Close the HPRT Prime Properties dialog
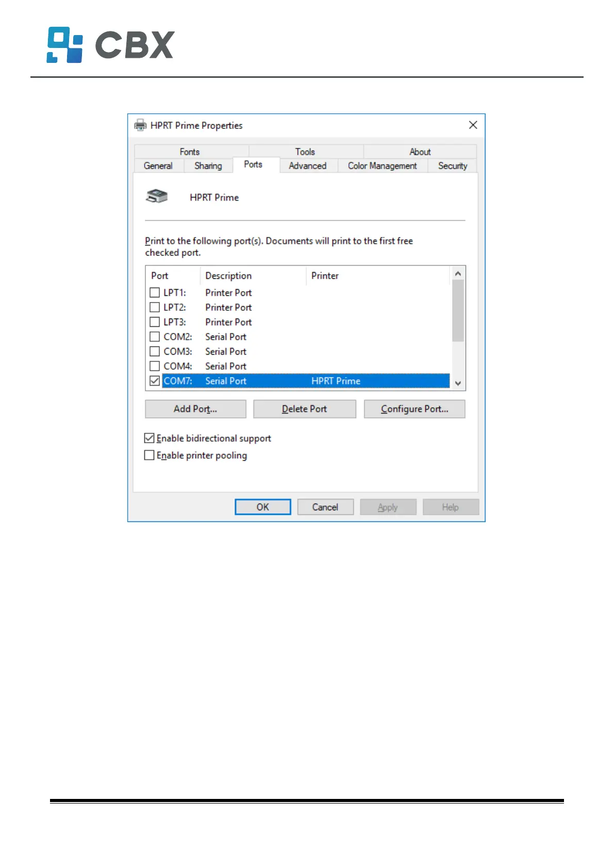The height and width of the screenshot is (868, 614). (473, 125)
